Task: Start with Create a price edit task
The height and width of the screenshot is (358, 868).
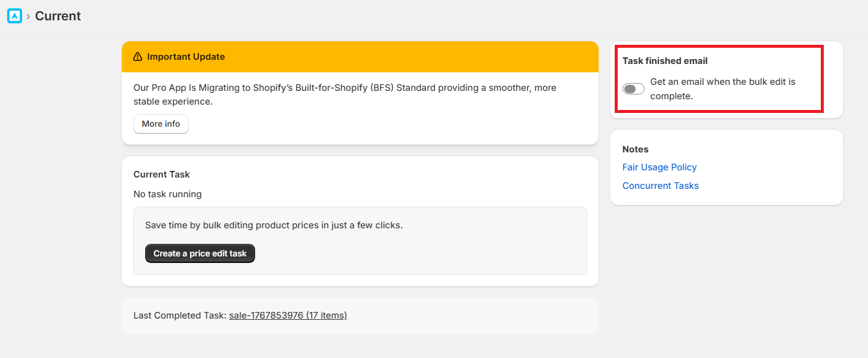Action: coord(200,253)
